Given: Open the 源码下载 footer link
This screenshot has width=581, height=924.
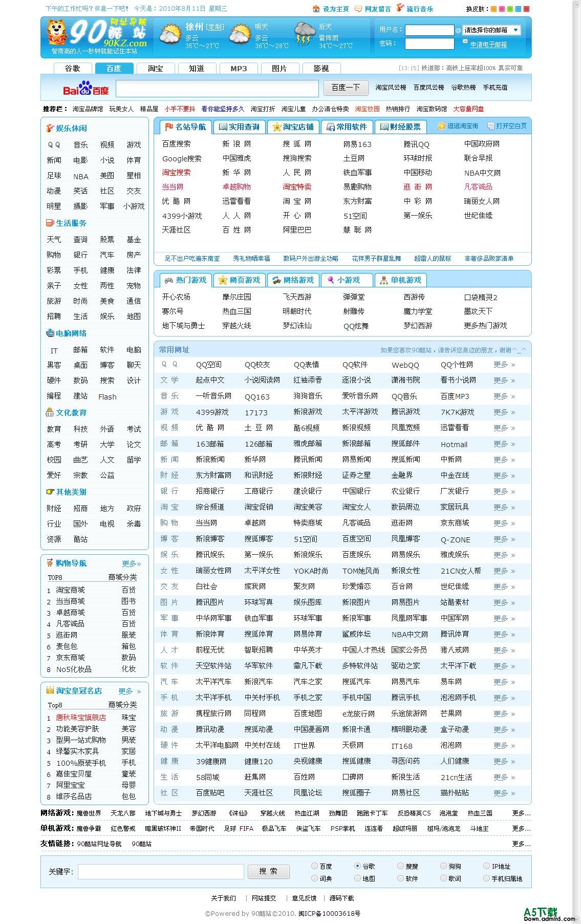Looking at the screenshot, I should [341, 898].
